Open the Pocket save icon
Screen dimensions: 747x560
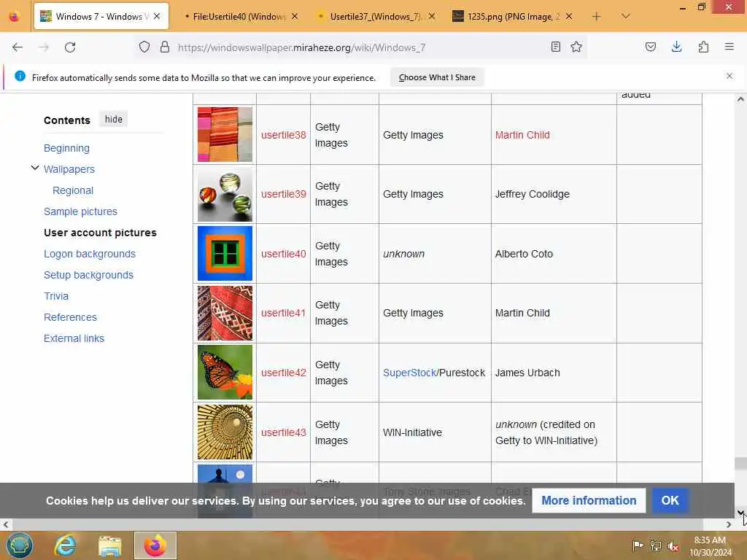[650, 47]
